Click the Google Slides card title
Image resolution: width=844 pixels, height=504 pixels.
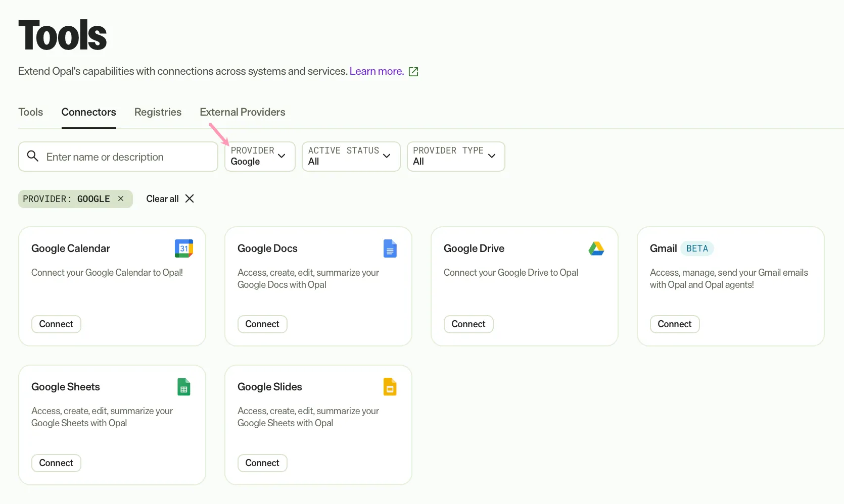[270, 387]
